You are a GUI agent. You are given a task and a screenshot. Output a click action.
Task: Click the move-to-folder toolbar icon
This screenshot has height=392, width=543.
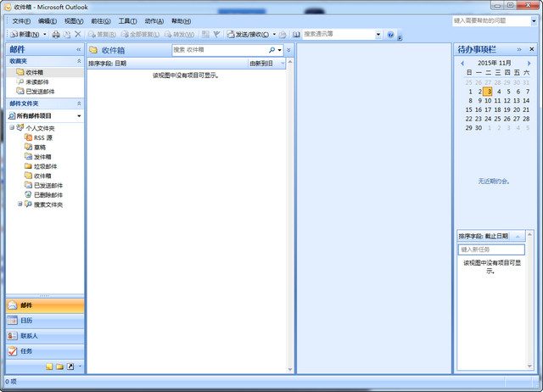[x=67, y=34]
